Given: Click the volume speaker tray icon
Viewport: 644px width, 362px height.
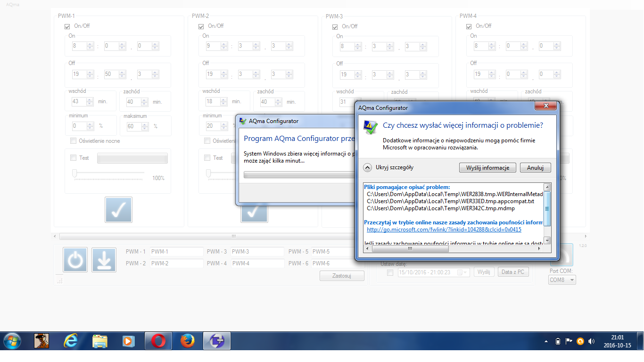Looking at the screenshot, I should point(591,341).
